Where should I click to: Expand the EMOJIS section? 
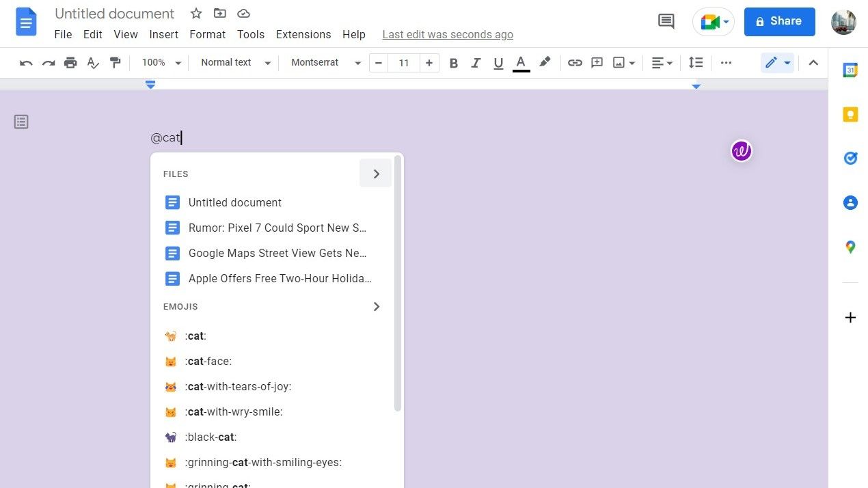376,306
